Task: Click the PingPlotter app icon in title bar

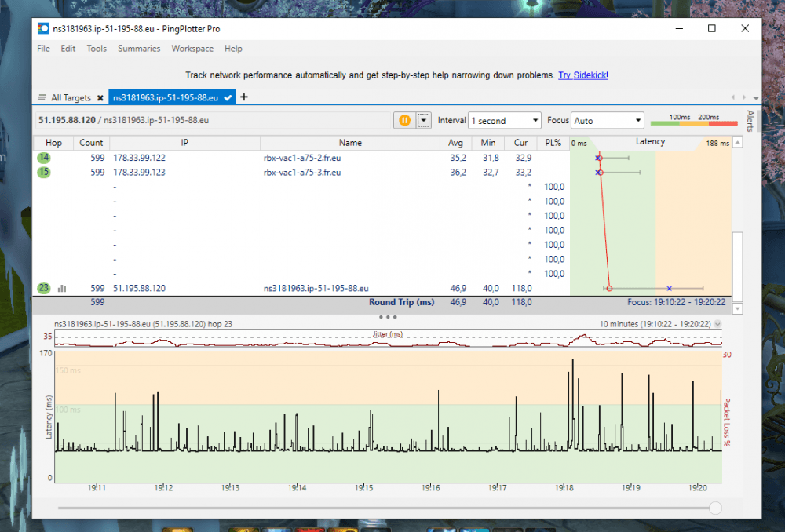Action: [43, 28]
